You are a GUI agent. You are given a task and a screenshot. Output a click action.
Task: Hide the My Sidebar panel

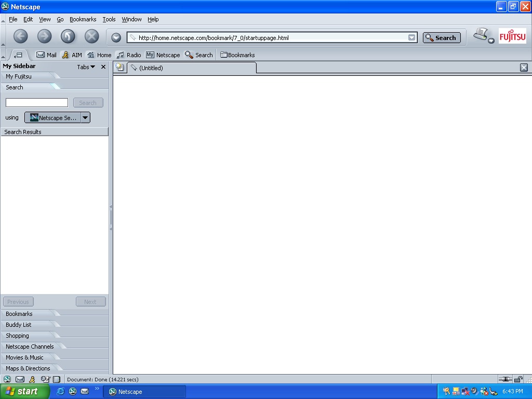pyautogui.click(x=103, y=66)
